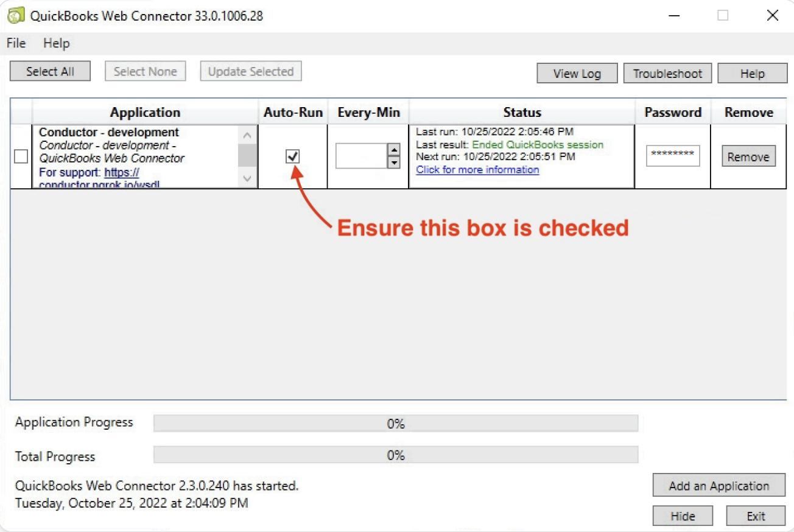Click the Application column header

145,113
